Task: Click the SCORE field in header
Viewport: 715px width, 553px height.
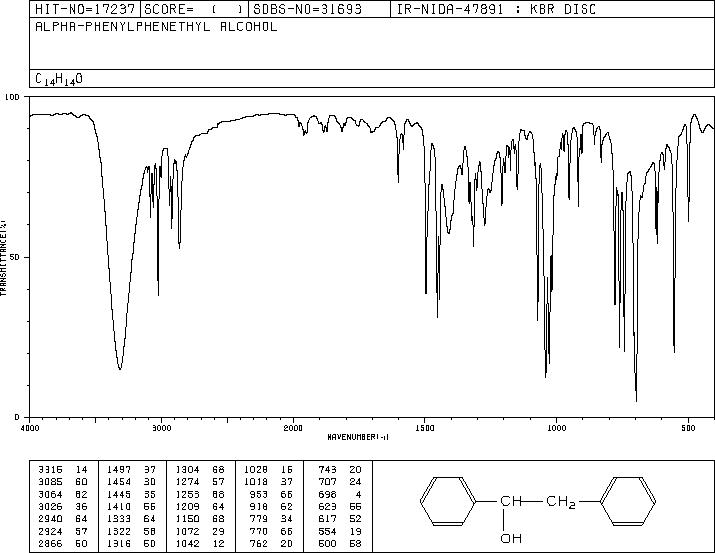Action: pyautogui.click(x=195, y=9)
